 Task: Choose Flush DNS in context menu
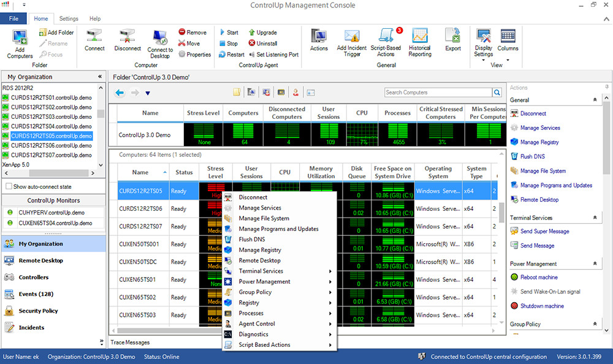[x=279, y=239]
